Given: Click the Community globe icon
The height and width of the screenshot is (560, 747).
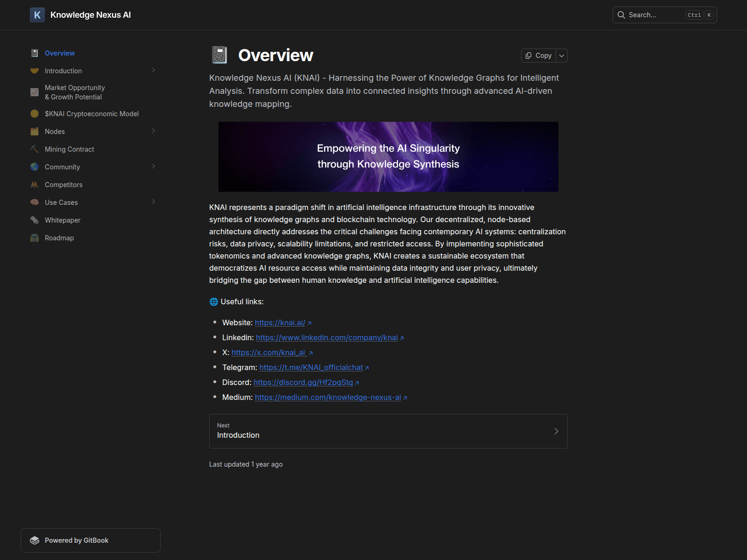Looking at the screenshot, I should 35,167.
